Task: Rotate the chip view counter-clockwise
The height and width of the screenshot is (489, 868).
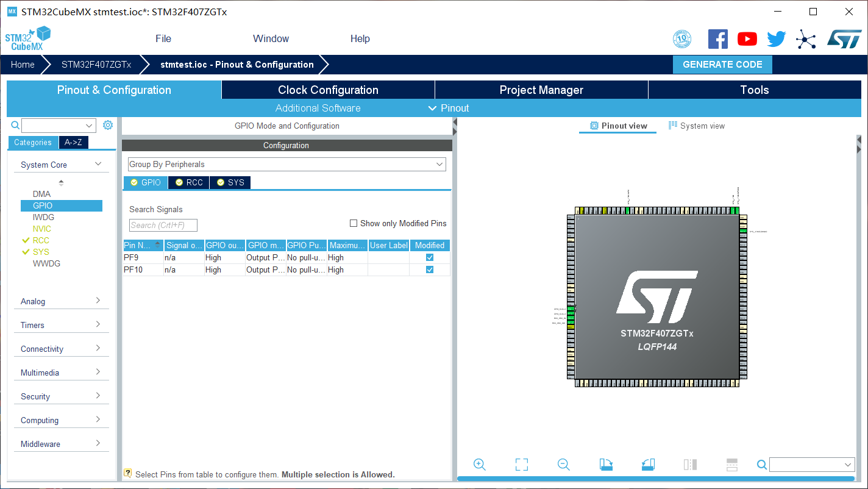Action: 648,465
